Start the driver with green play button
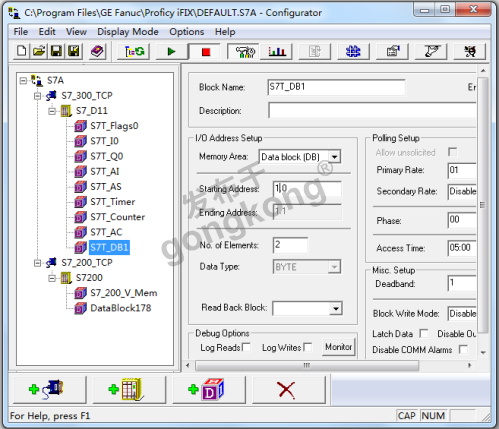499x429 pixels. (x=172, y=51)
